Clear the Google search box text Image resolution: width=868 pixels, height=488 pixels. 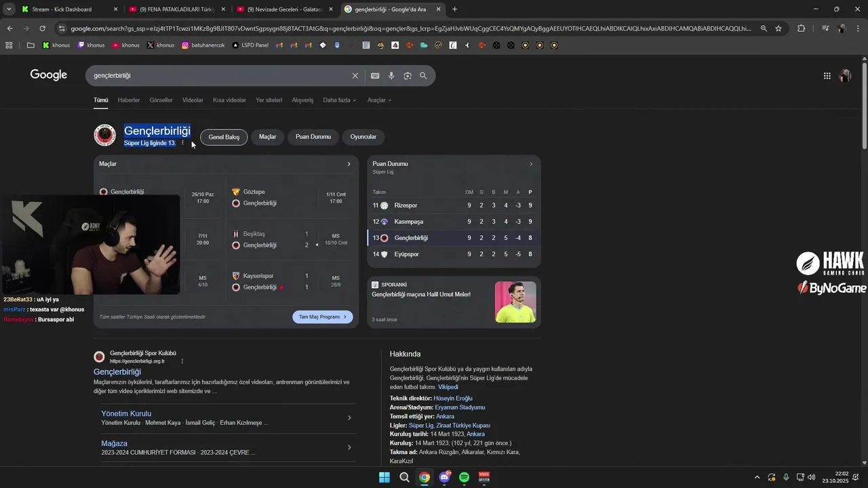pyautogui.click(x=355, y=76)
